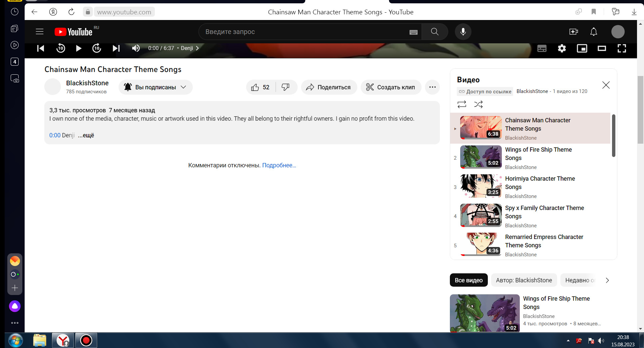Go to YouTube home via logo
644x348 pixels.
(74, 32)
